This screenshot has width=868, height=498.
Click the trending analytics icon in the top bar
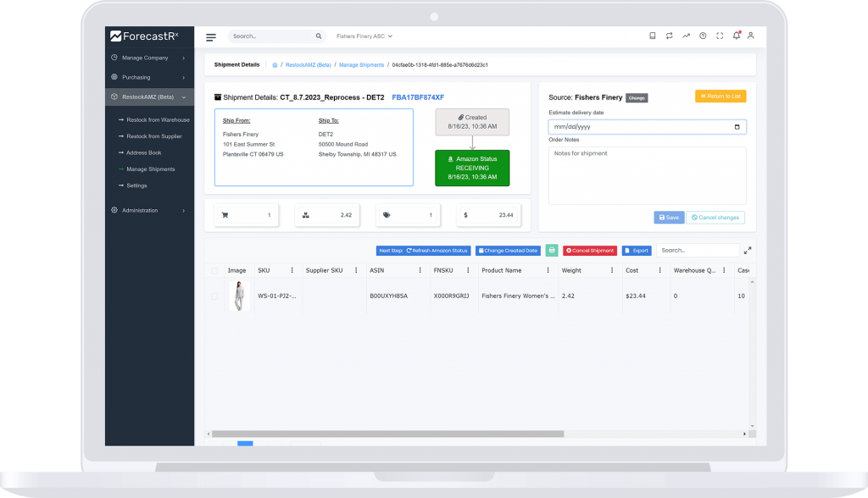pos(687,36)
